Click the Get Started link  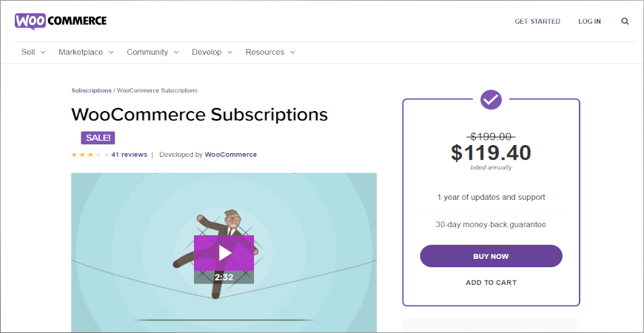(537, 21)
